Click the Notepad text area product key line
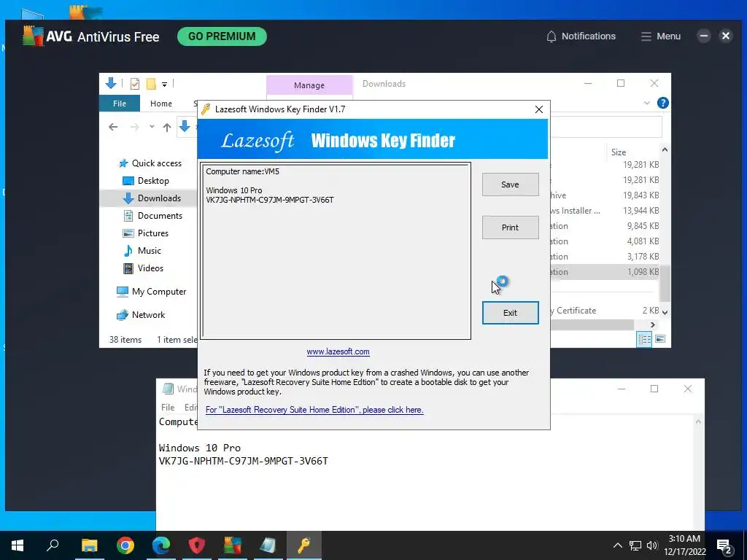This screenshot has width=747, height=560. coord(244,461)
